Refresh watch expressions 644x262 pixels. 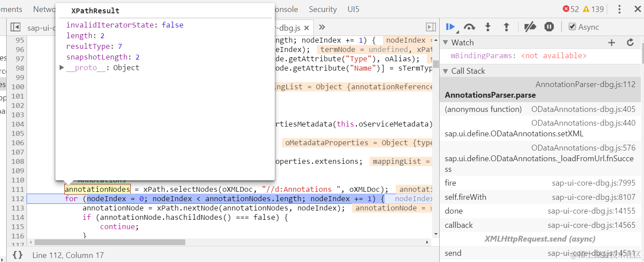(x=630, y=43)
